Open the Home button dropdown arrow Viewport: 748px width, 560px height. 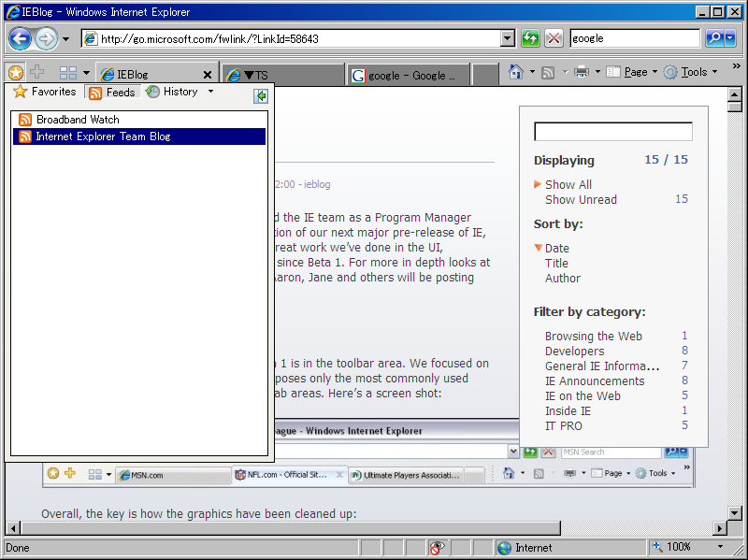(532, 72)
